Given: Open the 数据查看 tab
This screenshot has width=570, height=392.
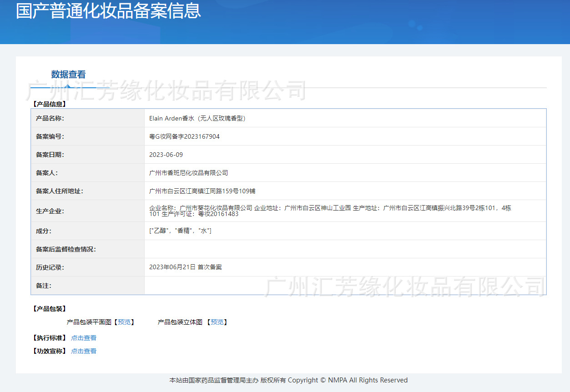Looking at the screenshot, I should (68, 75).
